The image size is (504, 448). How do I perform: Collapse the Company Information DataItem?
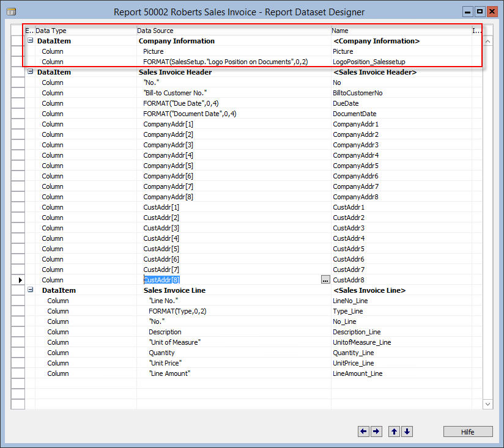click(30, 40)
